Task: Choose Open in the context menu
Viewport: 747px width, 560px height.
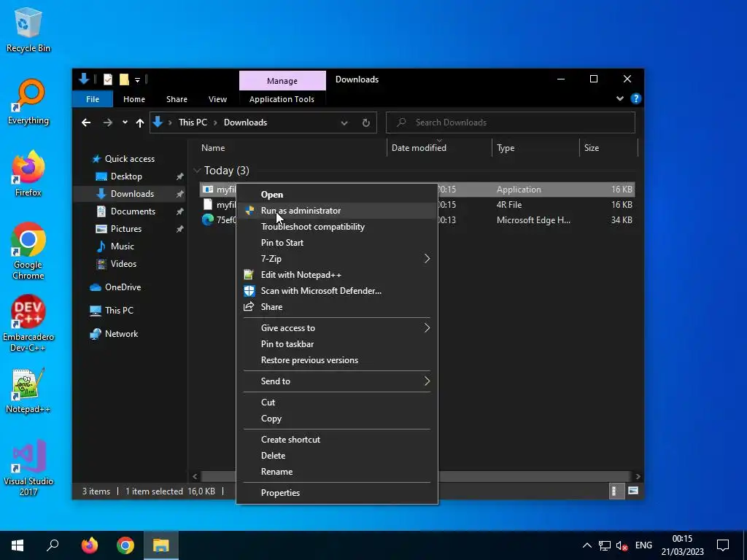Action: 337,194
